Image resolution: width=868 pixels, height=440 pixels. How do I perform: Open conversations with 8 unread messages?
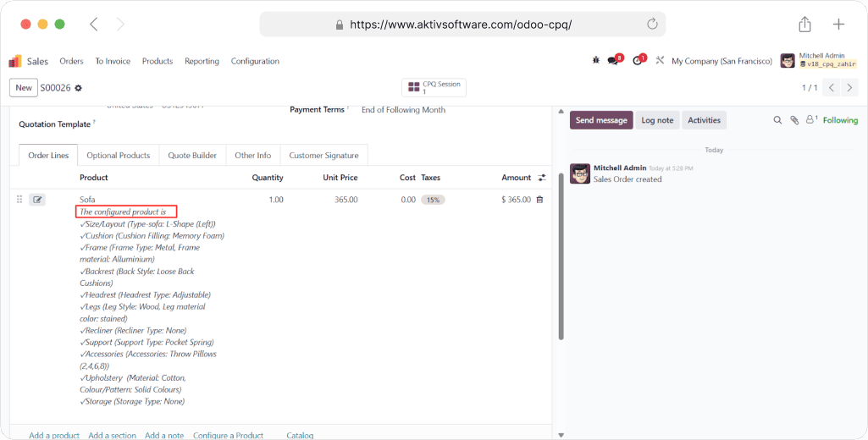614,61
